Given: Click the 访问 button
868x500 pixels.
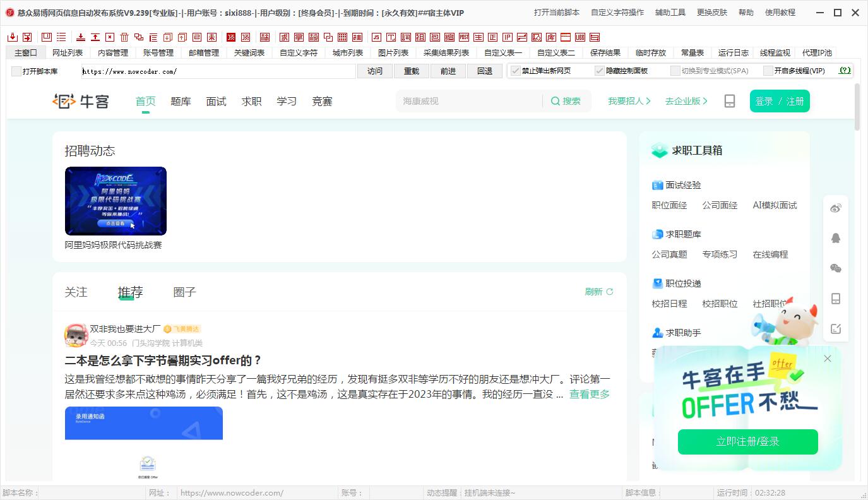Looking at the screenshot, I should [x=375, y=71].
